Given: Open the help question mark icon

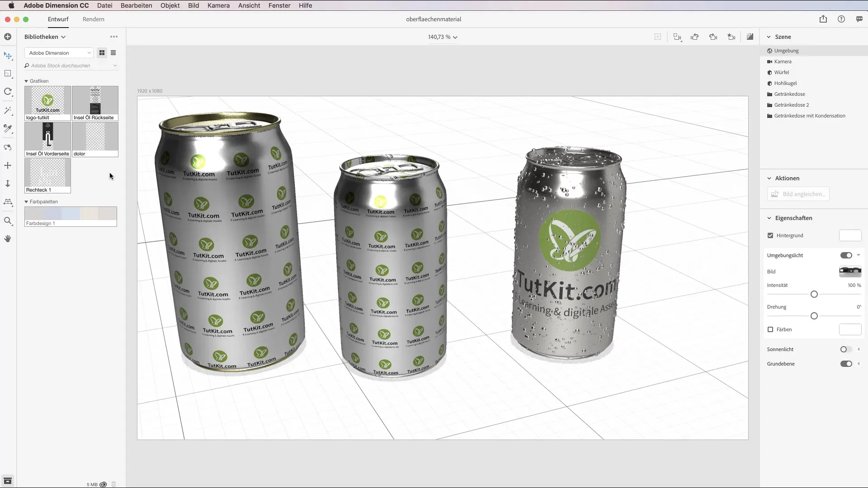Looking at the screenshot, I should pos(841,19).
